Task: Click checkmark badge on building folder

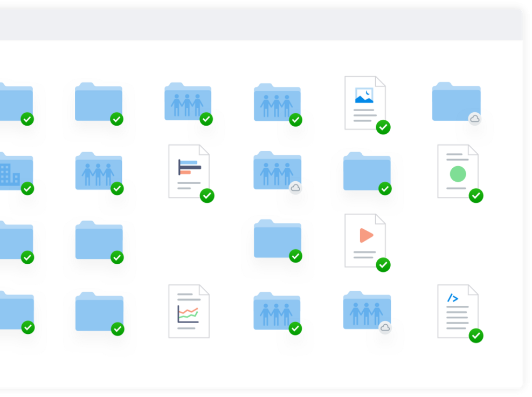Action: (27, 188)
